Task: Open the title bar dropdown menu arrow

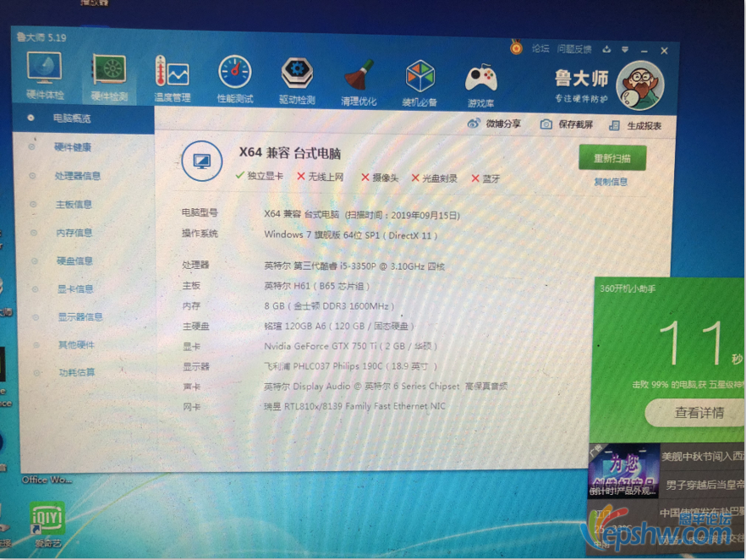Action: point(625,49)
